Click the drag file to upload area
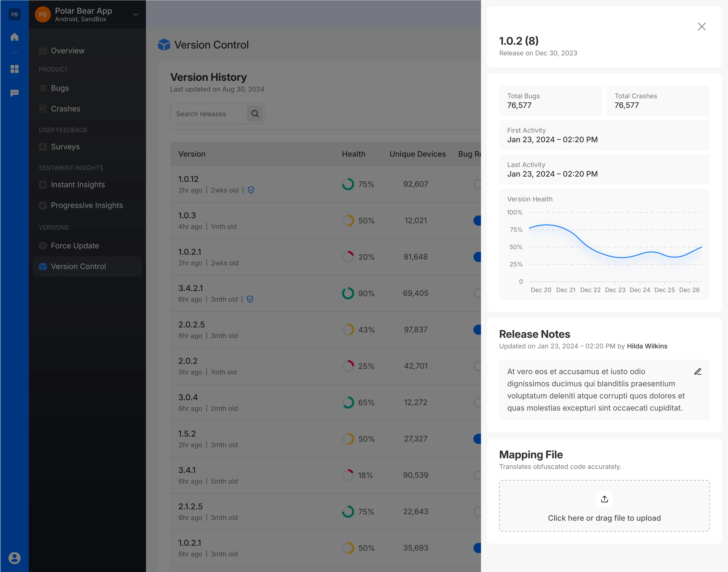This screenshot has height=572, width=728. click(604, 518)
